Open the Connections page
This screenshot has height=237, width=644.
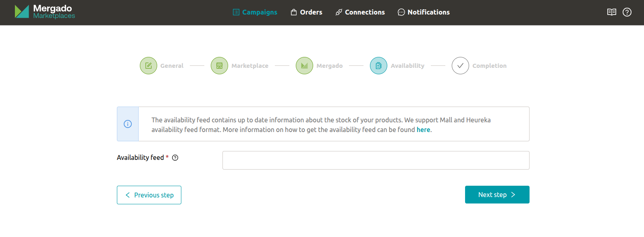360,12
